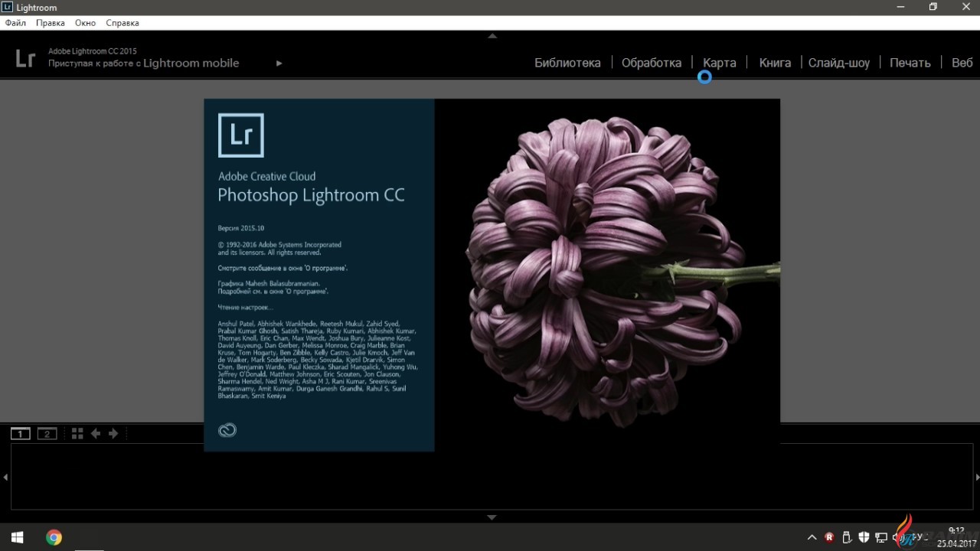Screen dimensions: 980x551
Task: Select the Библиотека module
Action: click(x=567, y=63)
